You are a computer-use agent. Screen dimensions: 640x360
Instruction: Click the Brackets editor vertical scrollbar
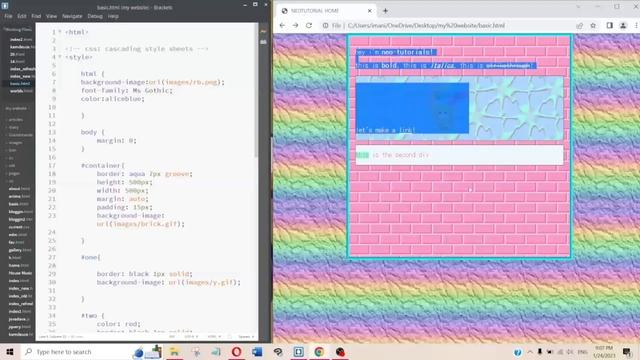257,90
